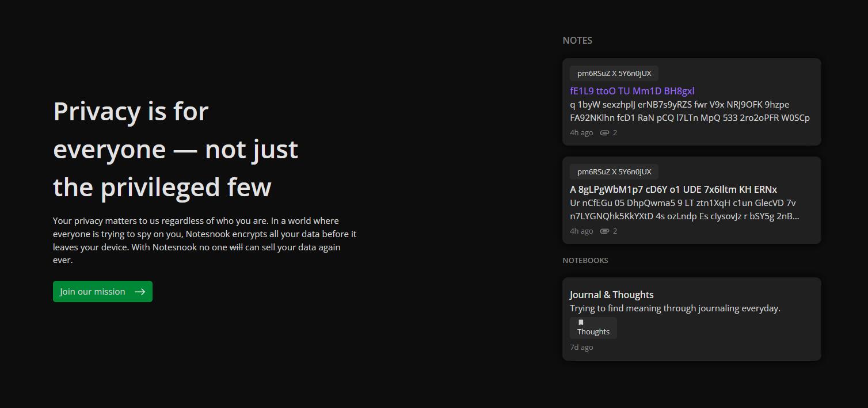Click the note preview starting 'Ur nCfEGu 05'
The width and height of the screenshot is (868, 408).
click(x=684, y=209)
